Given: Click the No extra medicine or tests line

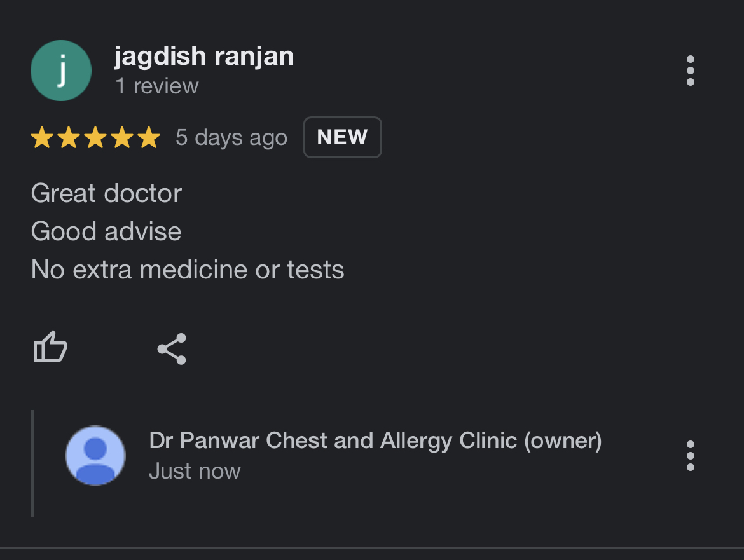Looking at the screenshot, I should 188,270.
